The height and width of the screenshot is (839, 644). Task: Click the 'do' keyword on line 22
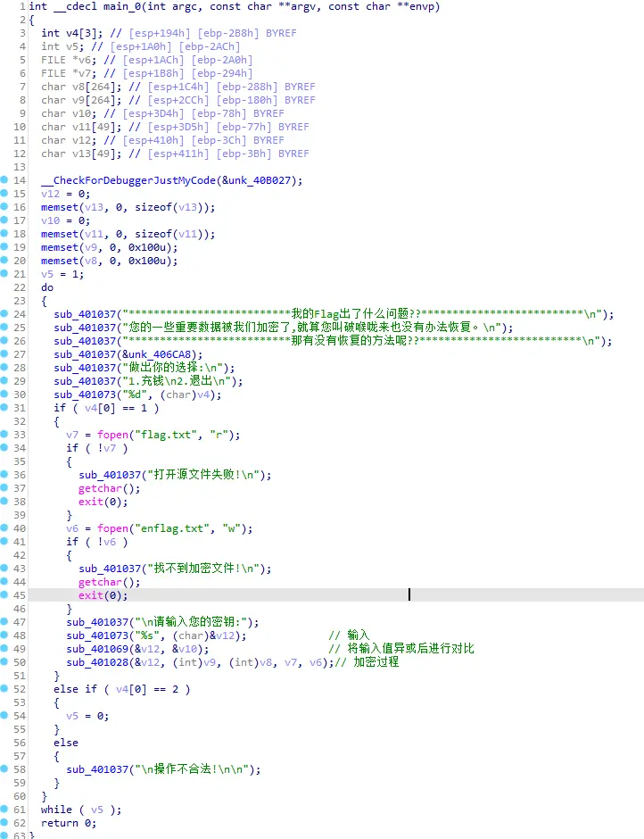click(47, 287)
